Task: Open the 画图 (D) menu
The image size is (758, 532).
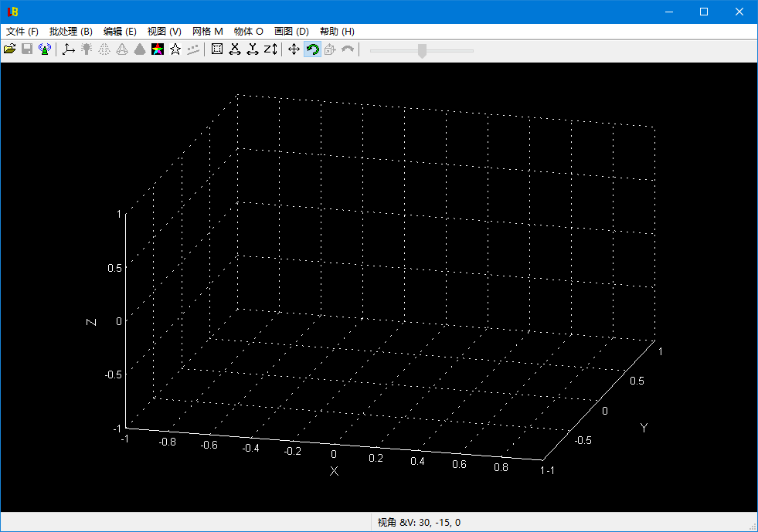Action: [x=291, y=32]
